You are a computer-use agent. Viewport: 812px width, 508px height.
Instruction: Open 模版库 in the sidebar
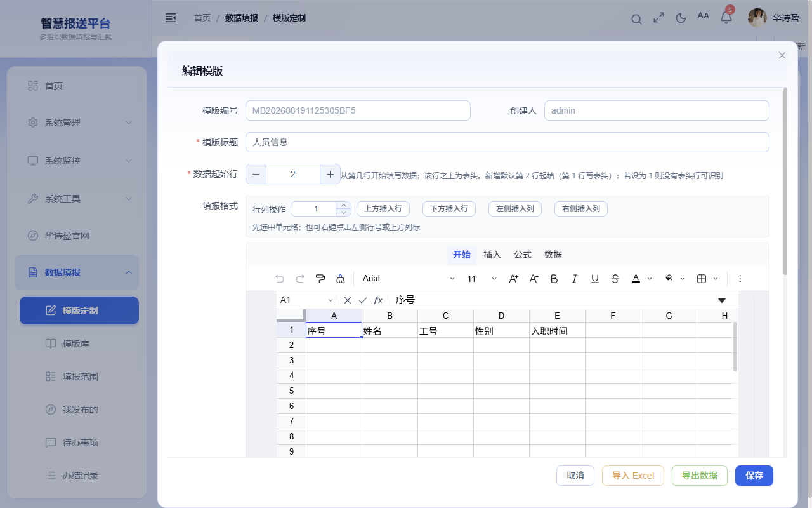(79, 344)
